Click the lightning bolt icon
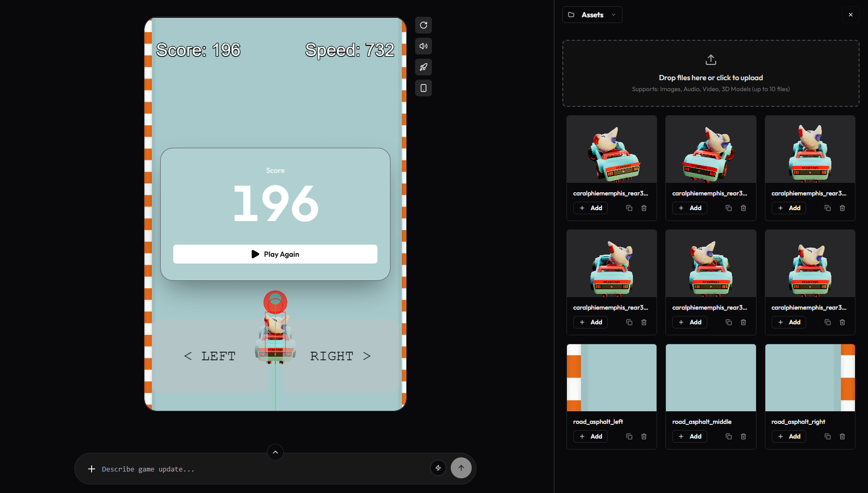 click(x=438, y=468)
